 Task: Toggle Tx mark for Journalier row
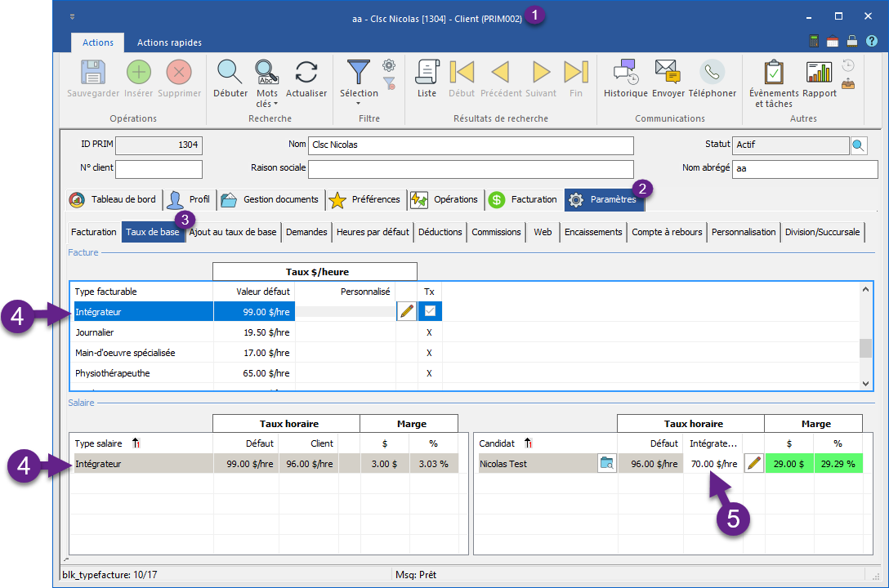429,332
